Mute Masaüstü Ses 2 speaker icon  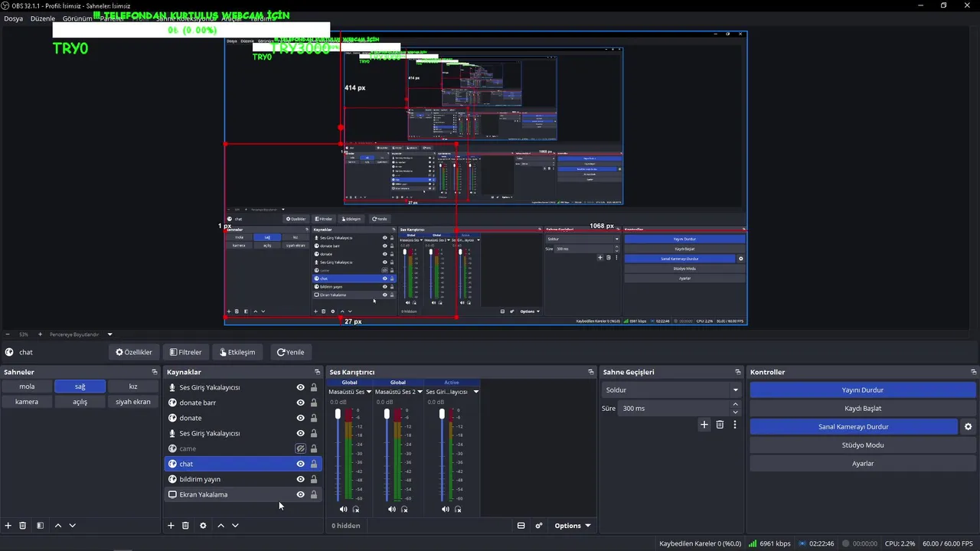point(391,509)
